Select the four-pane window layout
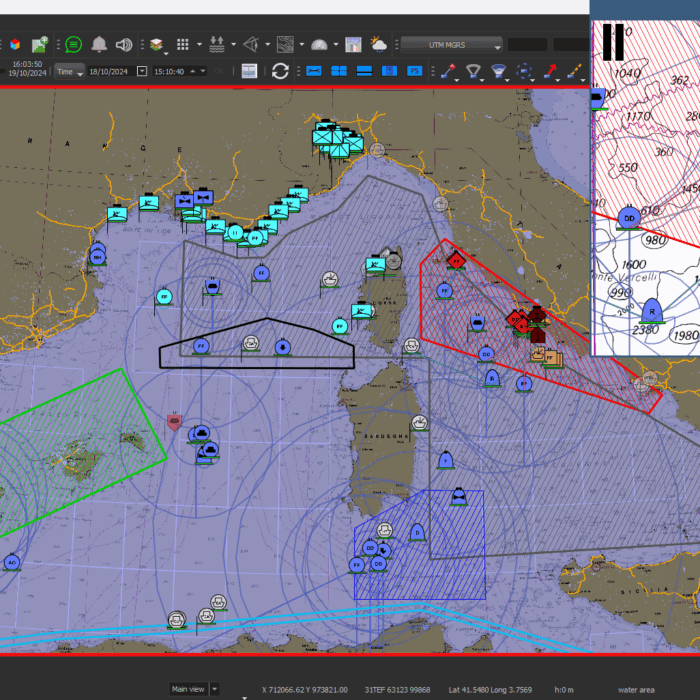 point(339,71)
